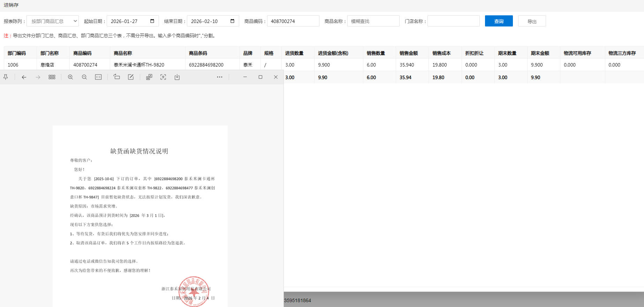Rotate the image in the viewer

pyautogui.click(x=117, y=77)
